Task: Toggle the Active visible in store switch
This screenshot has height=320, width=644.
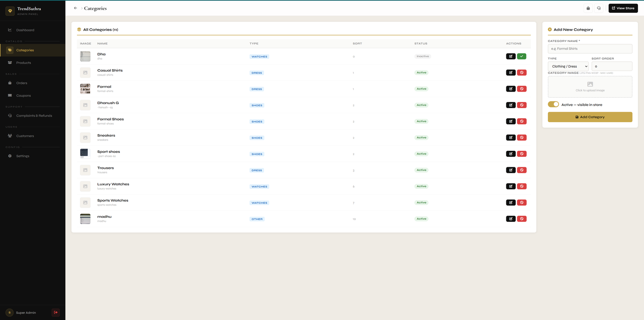Action: (x=553, y=104)
